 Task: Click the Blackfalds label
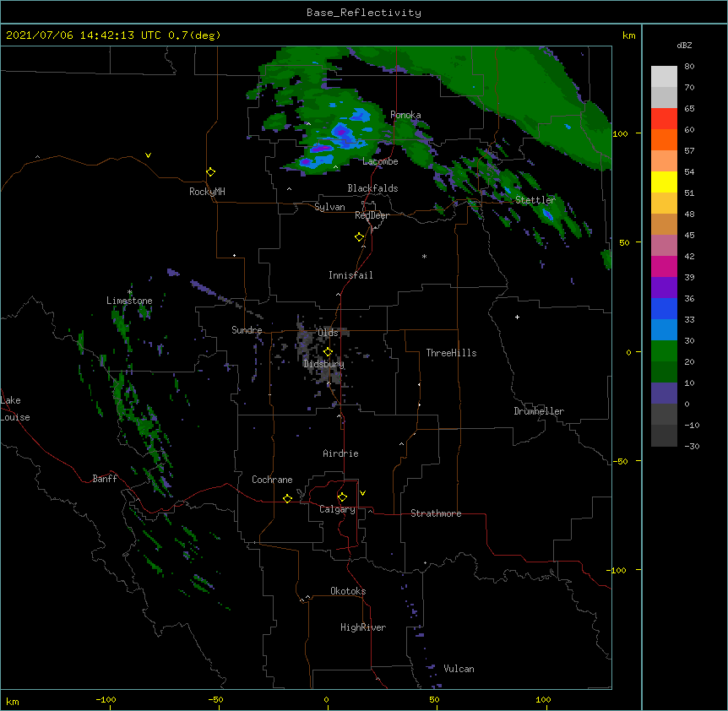coord(372,188)
